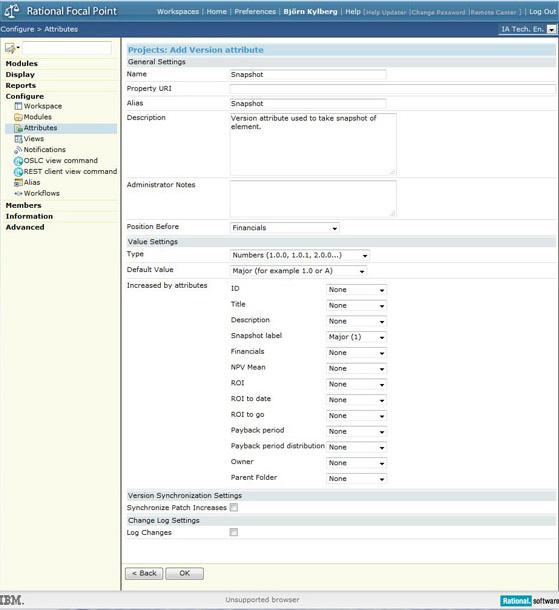Expand the Members menu in the sidebar

[x=23, y=205]
